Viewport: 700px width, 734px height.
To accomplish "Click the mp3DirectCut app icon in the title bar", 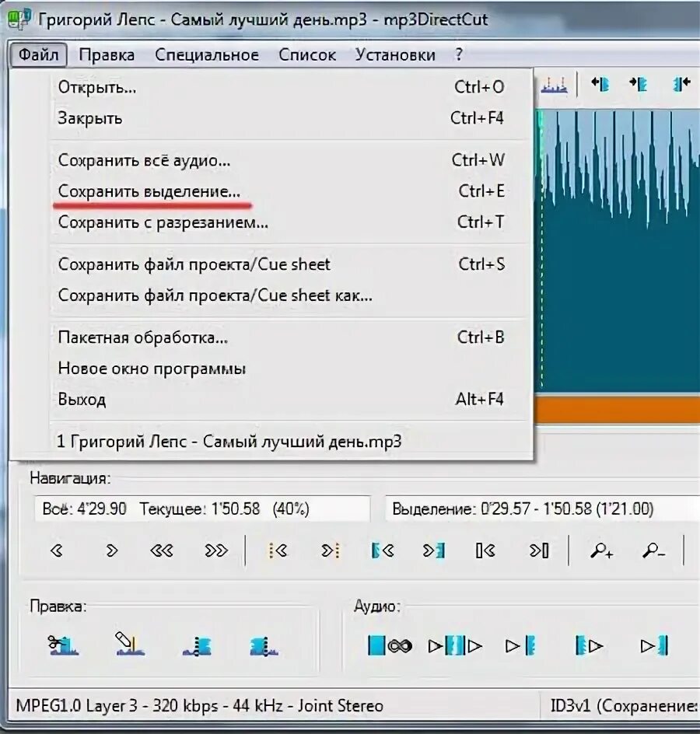I will click(19, 19).
